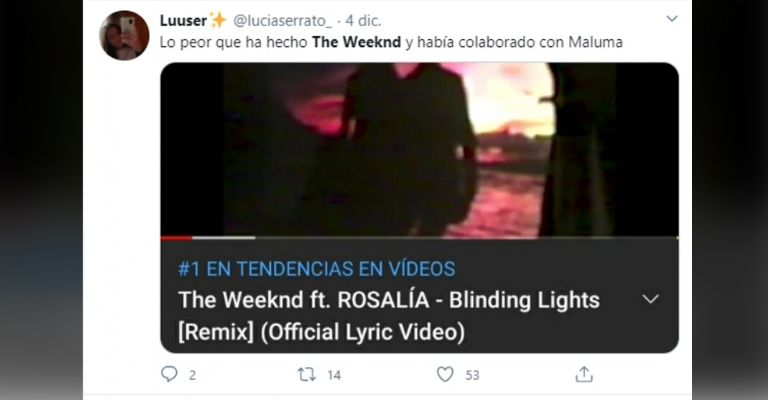Click the sparkles emoji beside Luuser
Viewport: 768px width, 400px height.
click(x=218, y=20)
